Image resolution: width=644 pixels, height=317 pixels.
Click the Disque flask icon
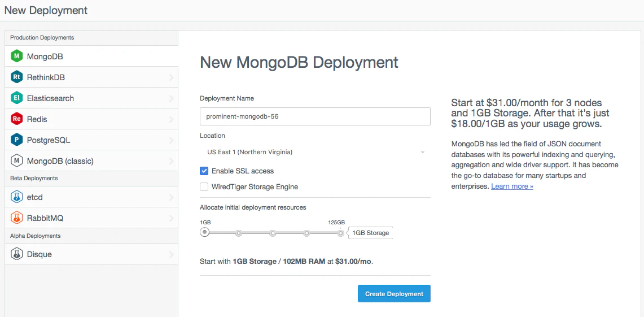click(x=17, y=254)
